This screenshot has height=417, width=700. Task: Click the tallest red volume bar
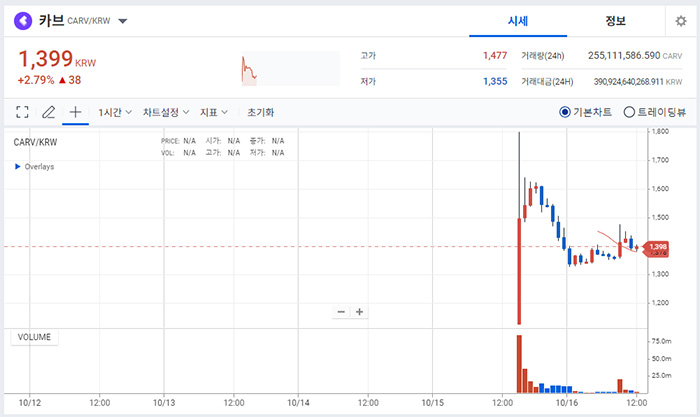[519, 364]
